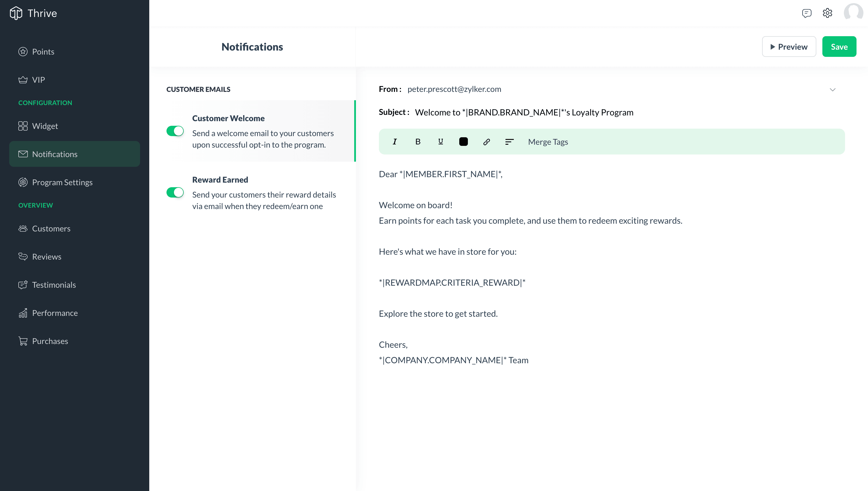Open text alignment options
The image size is (868, 491).
tap(509, 141)
